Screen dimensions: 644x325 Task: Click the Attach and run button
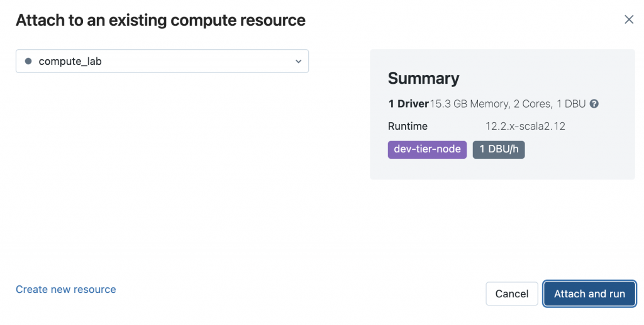coord(589,294)
